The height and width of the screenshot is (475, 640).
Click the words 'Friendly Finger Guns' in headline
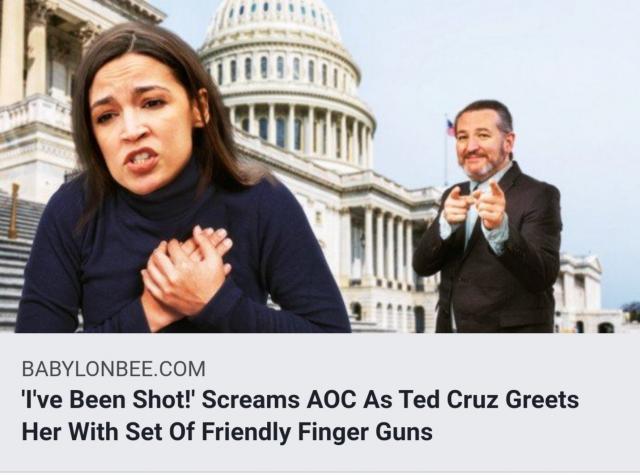(x=317, y=432)
